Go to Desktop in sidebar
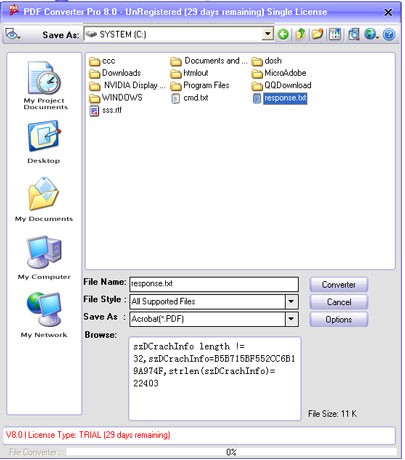The height and width of the screenshot is (460, 405). point(44,142)
